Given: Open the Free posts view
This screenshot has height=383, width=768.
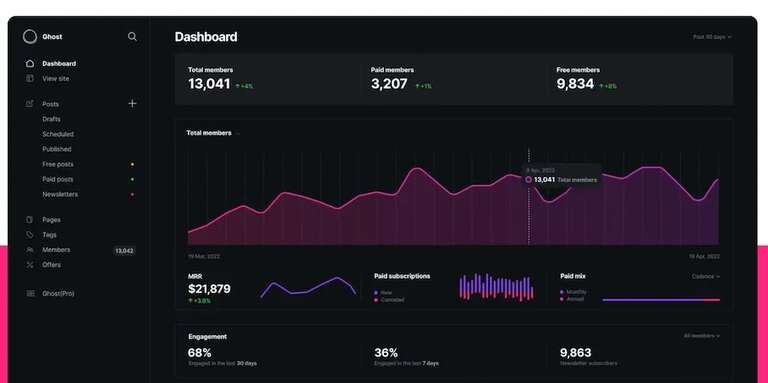Looking at the screenshot, I should pos(58,165).
